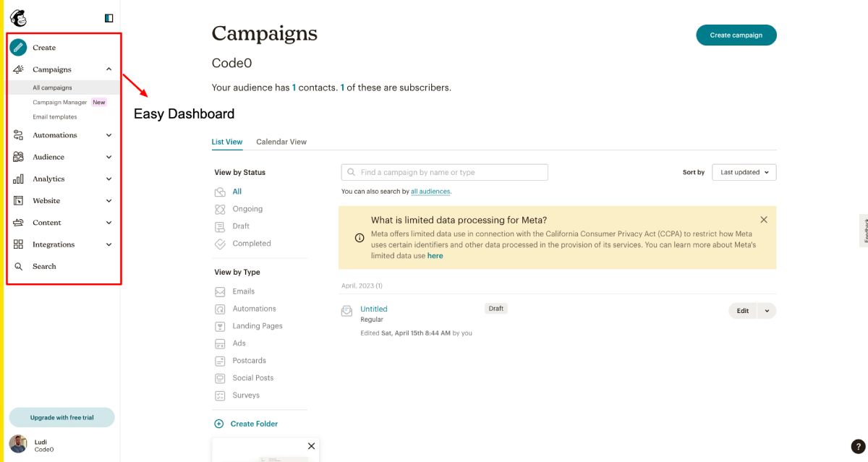Dismiss the Meta data processing notice

click(763, 219)
